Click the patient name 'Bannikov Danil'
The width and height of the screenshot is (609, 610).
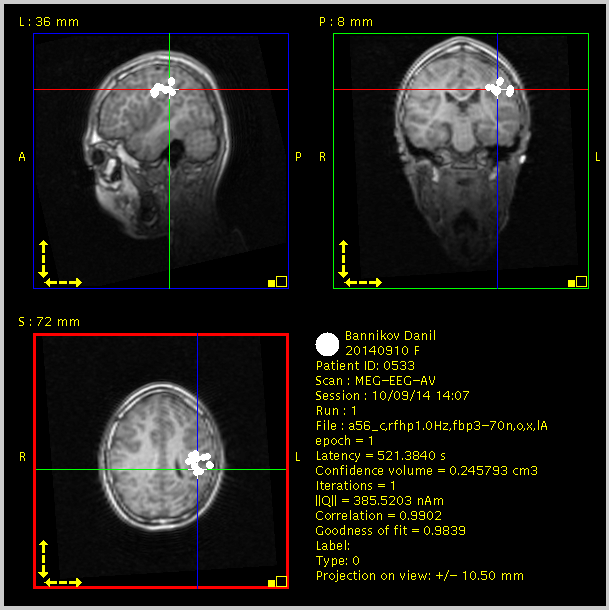point(390,336)
